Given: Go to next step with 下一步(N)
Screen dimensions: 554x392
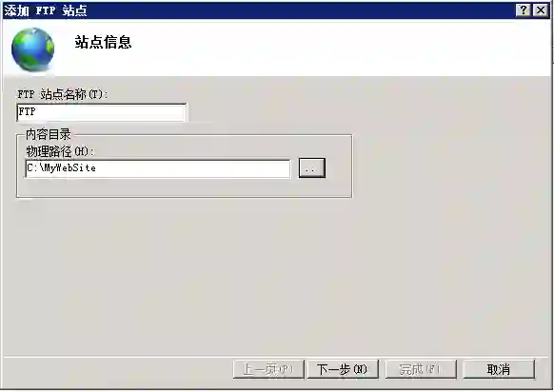Looking at the screenshot, I should pos(343,369).
